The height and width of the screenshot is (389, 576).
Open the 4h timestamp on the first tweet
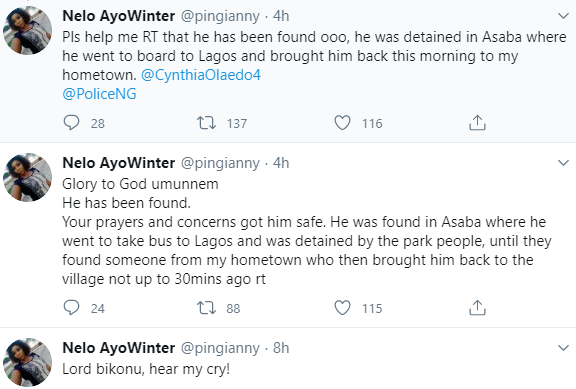point(281,16)
